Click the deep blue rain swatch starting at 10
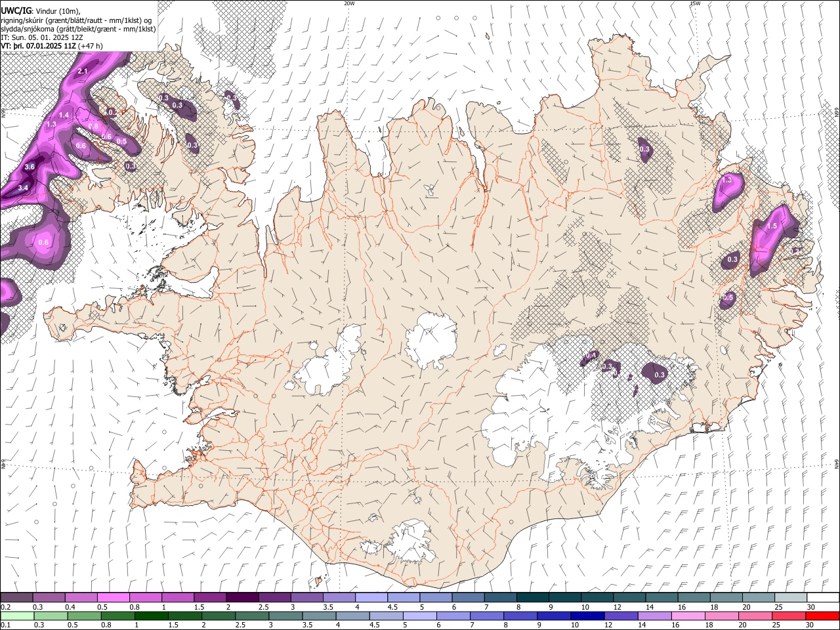This screenshot has height=630, width=840. [587, 616]
